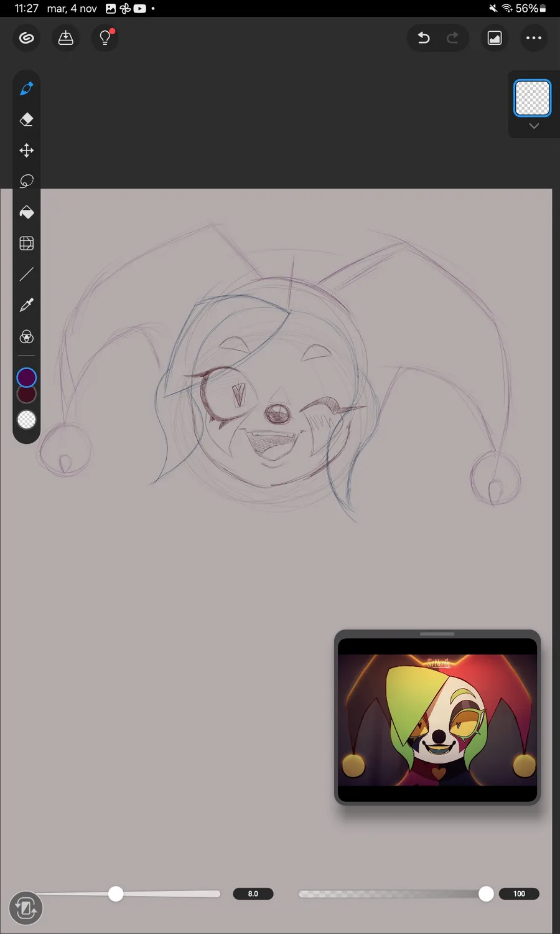560x934 pixels.
Task: Click the opacity slider handle
Action: click(x=486, y=894)
